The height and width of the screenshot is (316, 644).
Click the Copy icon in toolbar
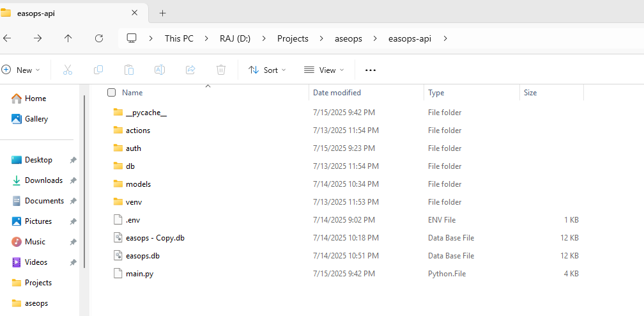pyautogui.click(x=98, y=70)
